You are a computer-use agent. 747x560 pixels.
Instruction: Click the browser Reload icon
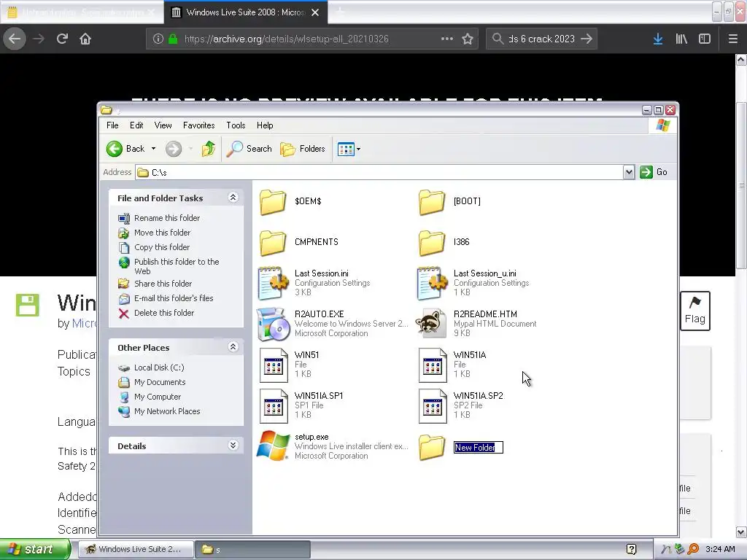pos(62,39)
